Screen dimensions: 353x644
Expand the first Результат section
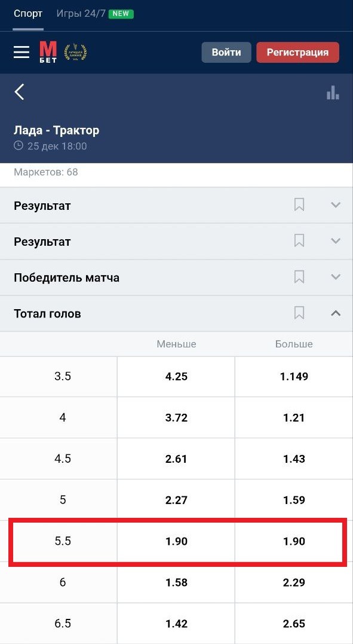(335, 205)
